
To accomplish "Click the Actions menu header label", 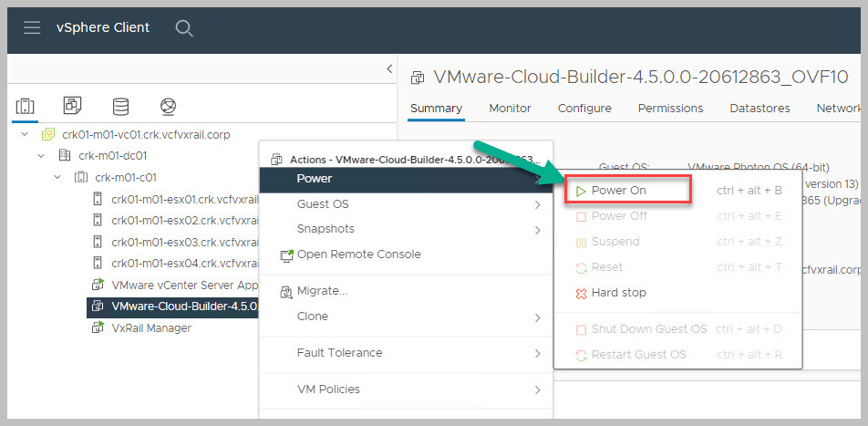I will [x=415, y=160].
